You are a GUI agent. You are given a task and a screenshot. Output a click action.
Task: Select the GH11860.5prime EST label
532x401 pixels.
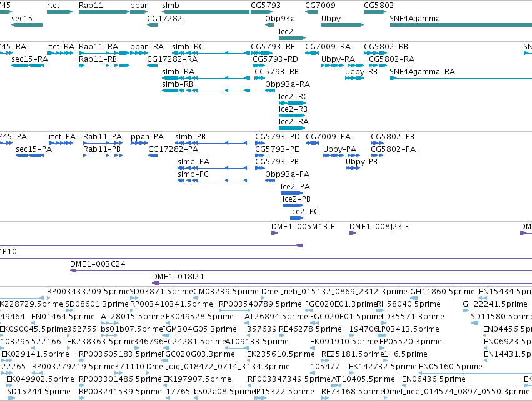[x=443, y=292]
